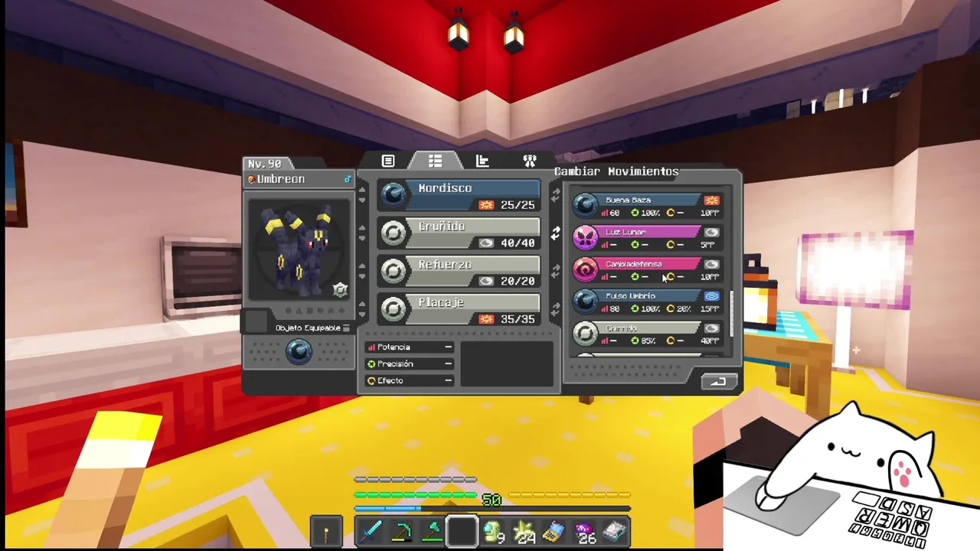The image size is (980, 551).
Task: Click Gruñido's normal type icon
Action: pyautogui.click(x=394, y=233)
